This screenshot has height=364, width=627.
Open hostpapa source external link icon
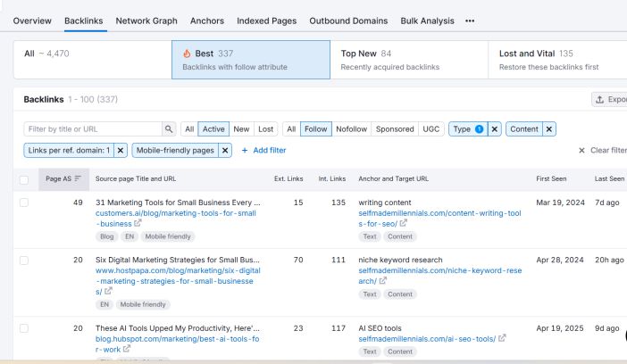coord(108,291)
